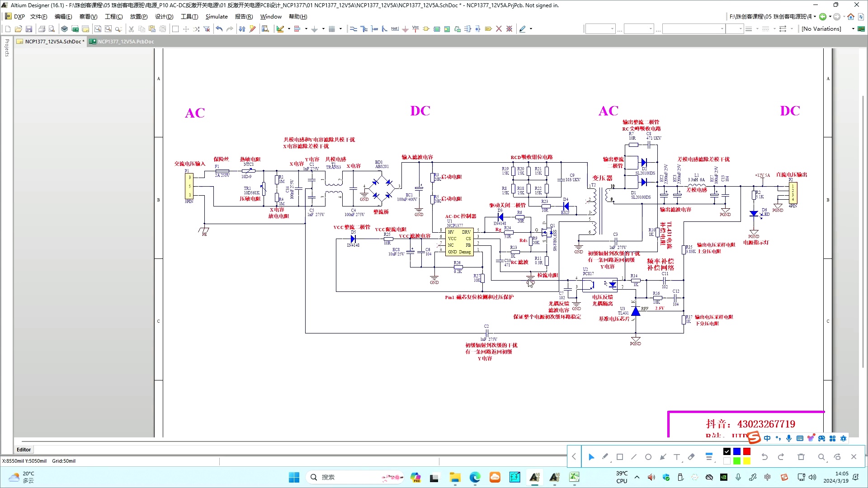Show hidden system tray icons
This screenshot has height=488, width=868.
coord(637,477)
